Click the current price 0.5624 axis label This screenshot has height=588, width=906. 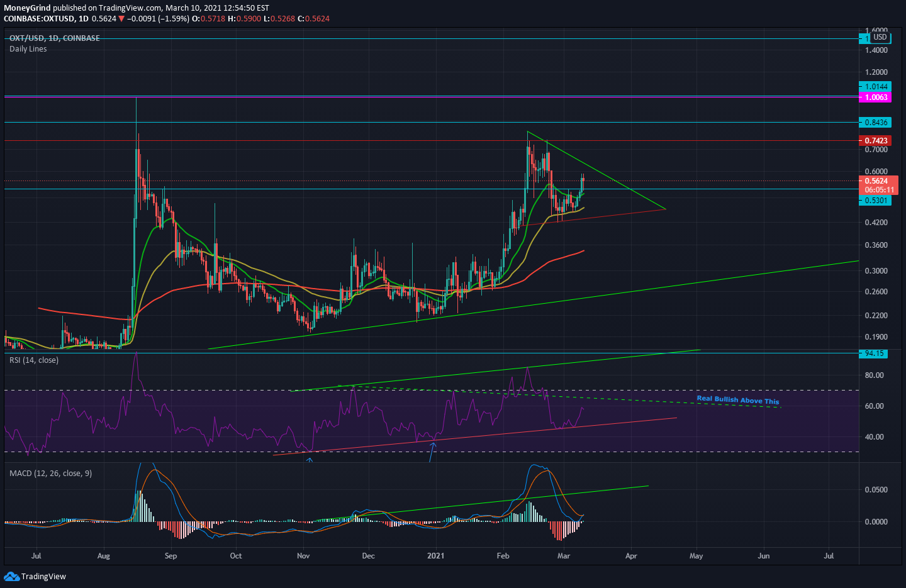pos(876,181)
